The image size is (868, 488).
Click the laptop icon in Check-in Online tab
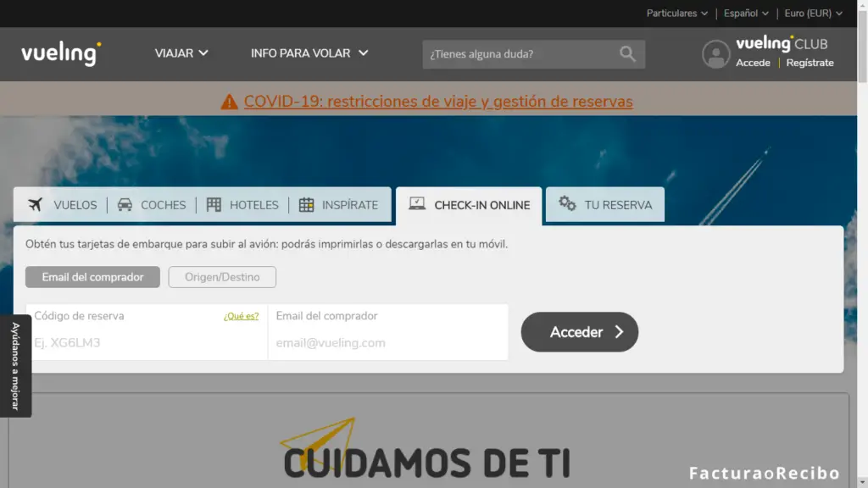click(417, 203)
